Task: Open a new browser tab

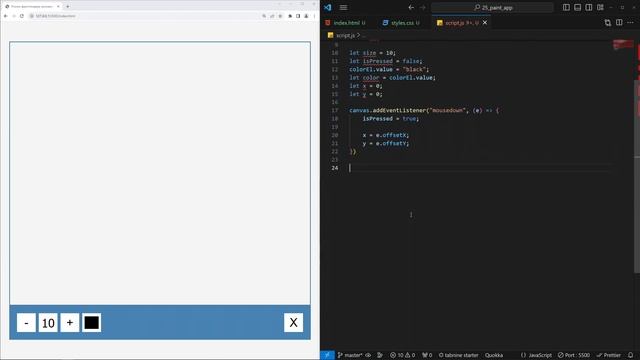Action: 67,6
